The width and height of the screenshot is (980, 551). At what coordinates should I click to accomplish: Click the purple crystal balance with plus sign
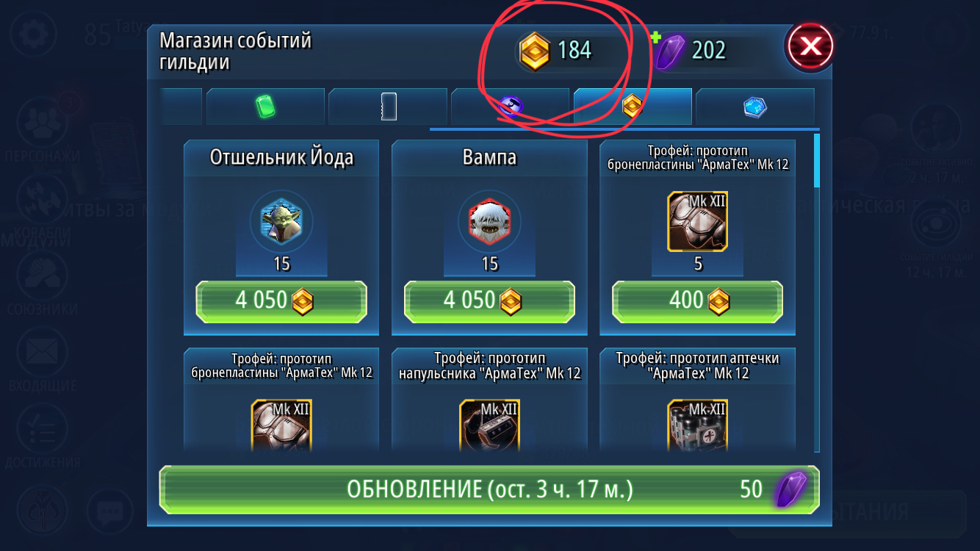click(x=695, y=51)
